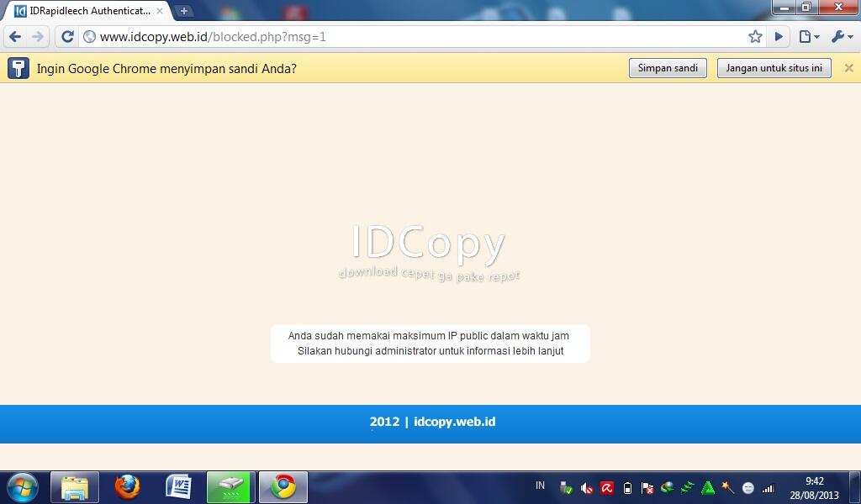Launch Firefox from the taskbar

coord(128,487)
